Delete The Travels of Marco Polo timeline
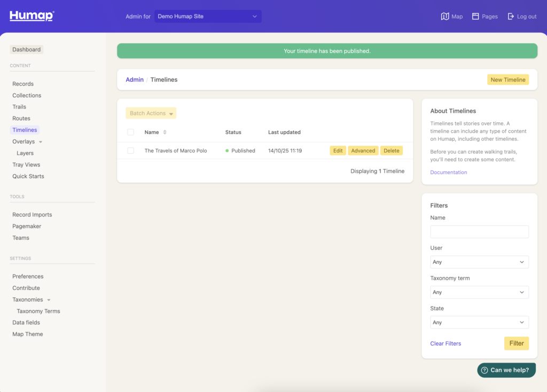The image size is (547, 392). (391, 151)
